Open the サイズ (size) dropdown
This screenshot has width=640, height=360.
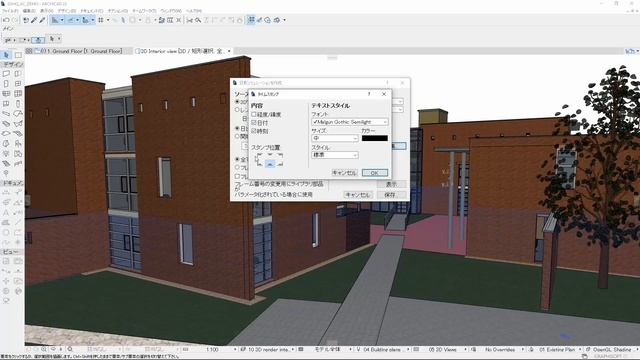pyautogui.click(x=335, y=138)
